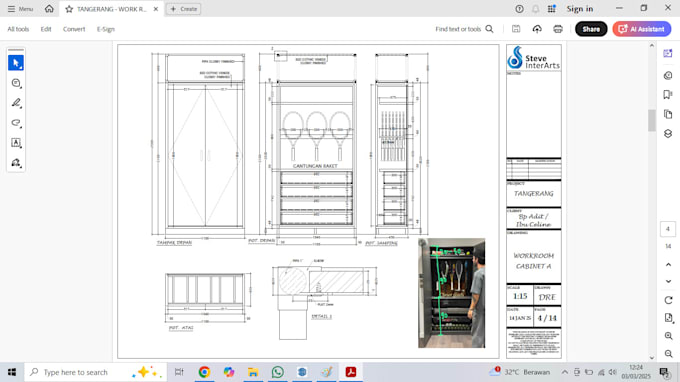Click the Save file icon
680x382 pixels.
coord(516,29)
